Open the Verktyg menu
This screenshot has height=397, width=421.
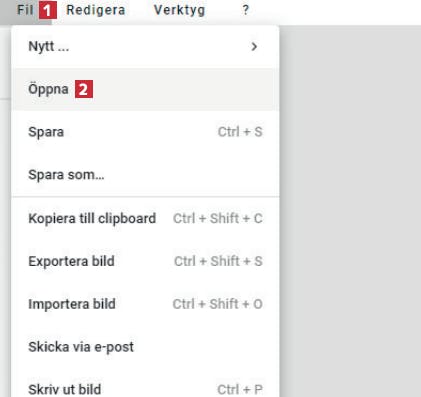point(179,10)
